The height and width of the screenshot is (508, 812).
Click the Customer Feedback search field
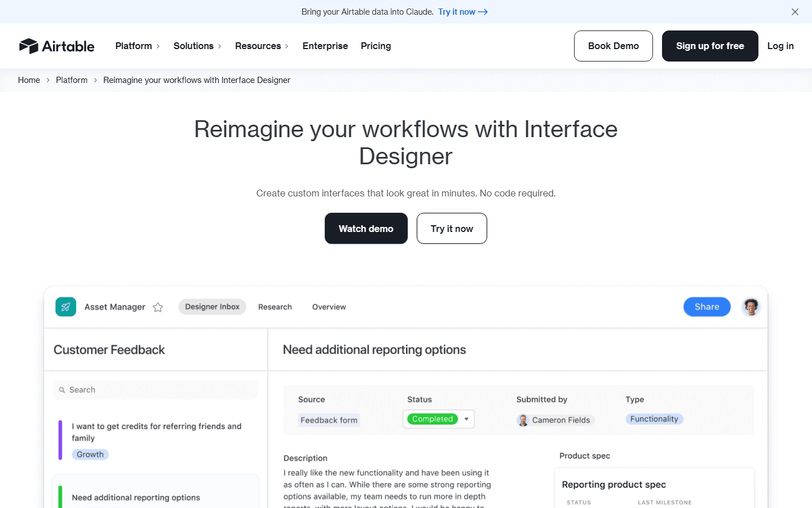pyautogui.click(x=156, y=390)
